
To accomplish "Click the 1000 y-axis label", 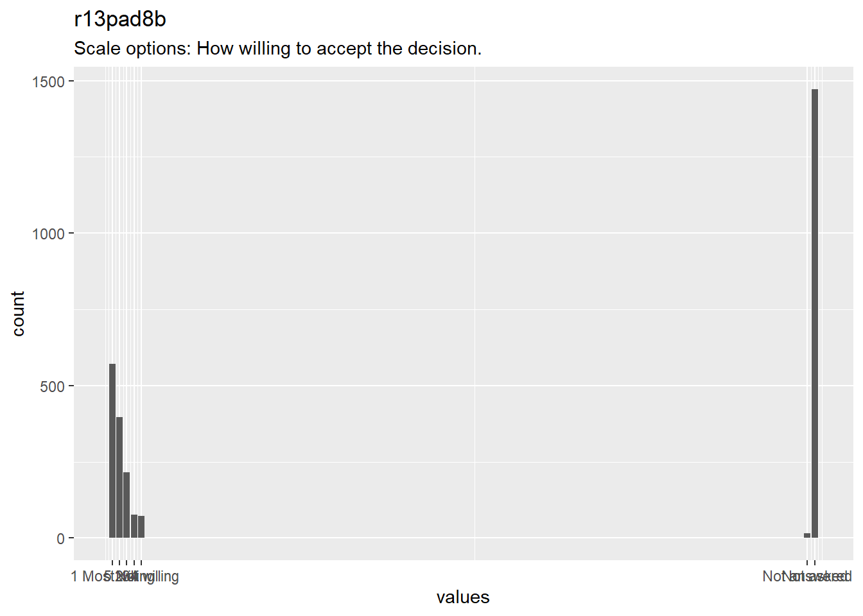I will tap(49, 234).
